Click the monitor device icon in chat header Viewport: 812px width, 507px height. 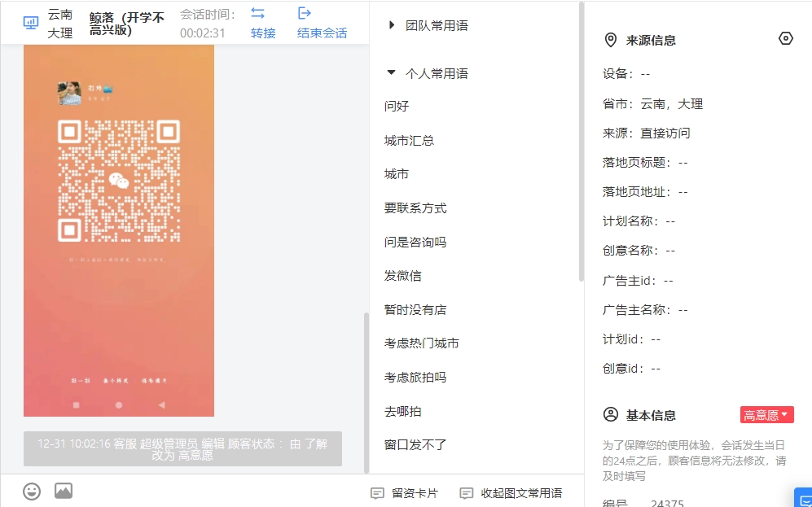(x=31, y=23)
